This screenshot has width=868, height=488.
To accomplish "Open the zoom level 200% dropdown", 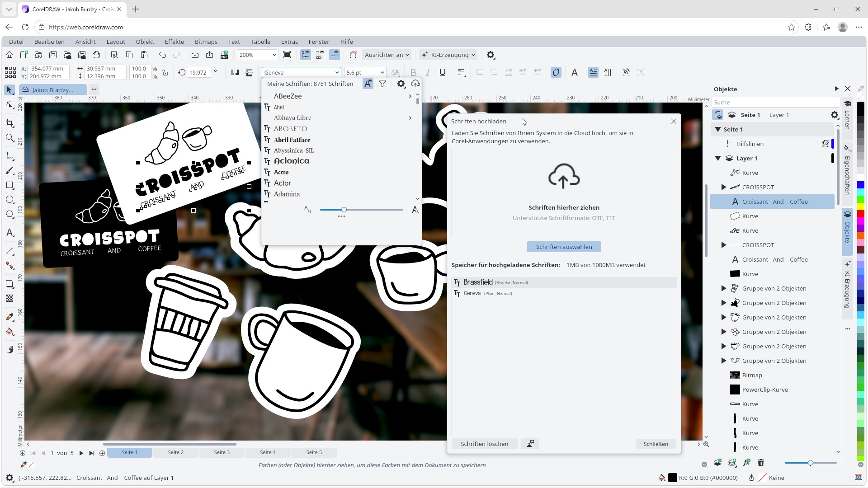I will click(x=274, y=55).
